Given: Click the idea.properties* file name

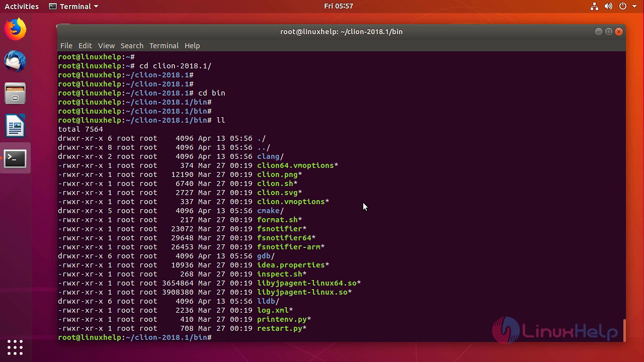Looking at the screenshot, I should click(x=293, y=265).
